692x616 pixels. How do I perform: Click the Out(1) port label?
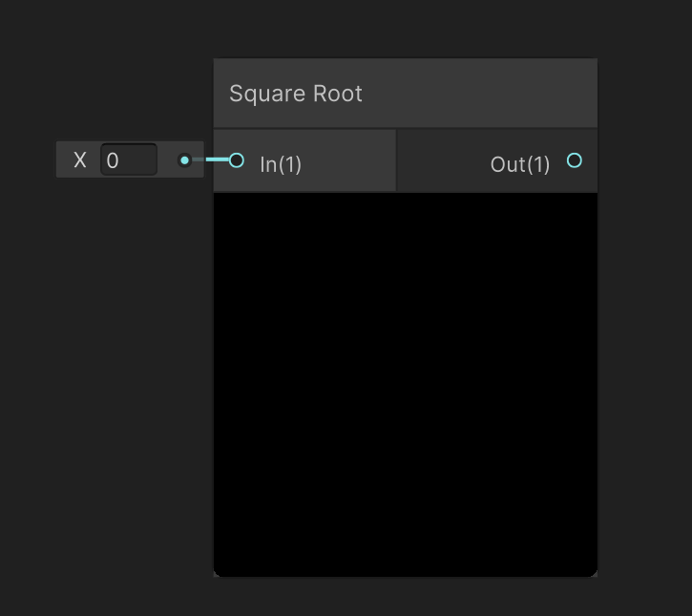click(520, 164)
